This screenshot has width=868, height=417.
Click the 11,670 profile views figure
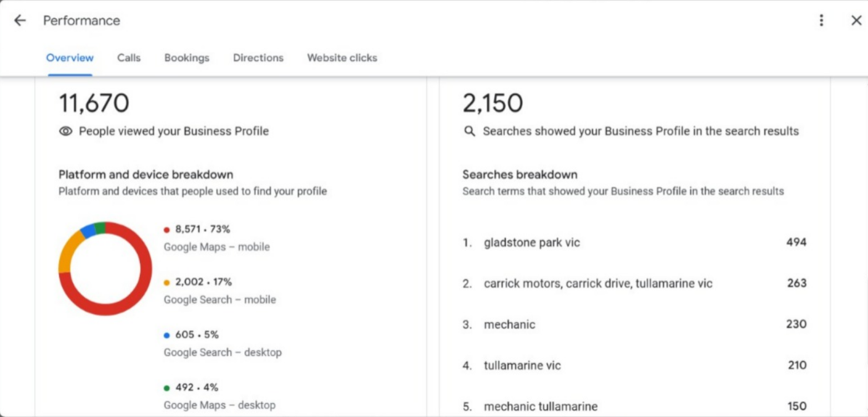(x=93, y=103)
